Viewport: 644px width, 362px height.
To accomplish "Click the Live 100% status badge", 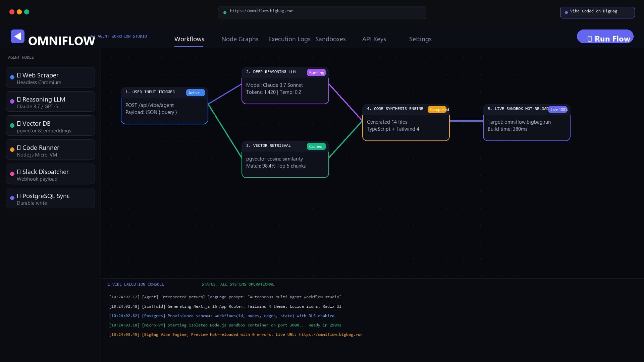I will click(x=558, y=110).
